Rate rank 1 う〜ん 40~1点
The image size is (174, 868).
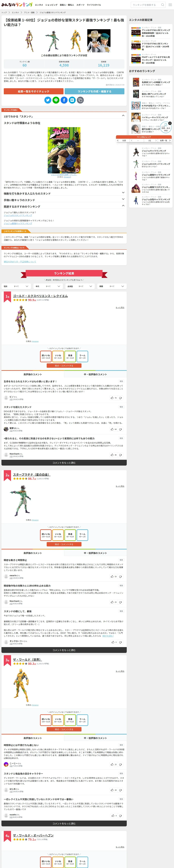point(82,356)
